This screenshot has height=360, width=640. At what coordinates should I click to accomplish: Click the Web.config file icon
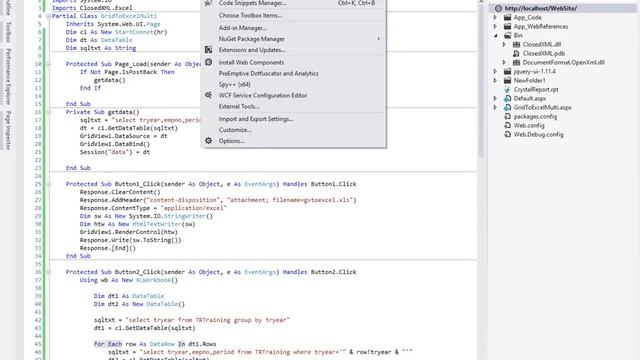point(507,125)
